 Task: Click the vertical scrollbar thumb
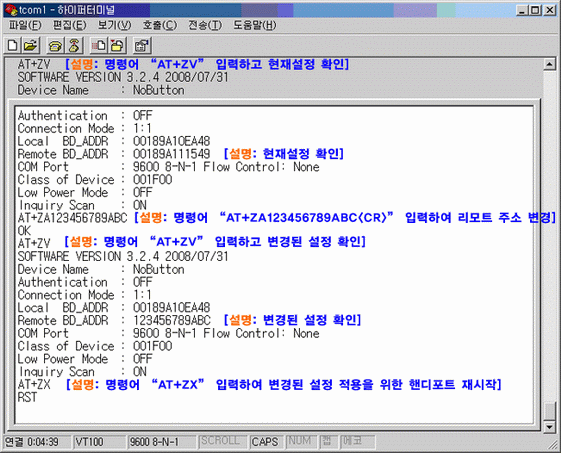tap(549, 411)
